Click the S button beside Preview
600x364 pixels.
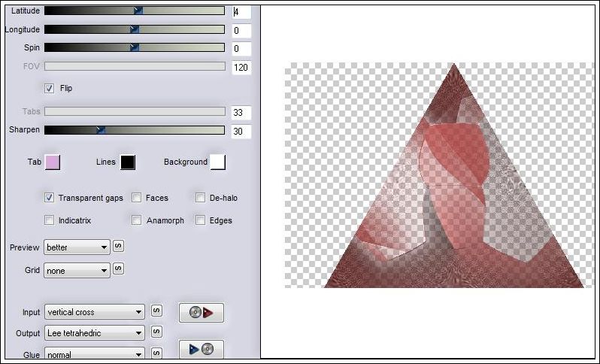(x=118, y=246)
